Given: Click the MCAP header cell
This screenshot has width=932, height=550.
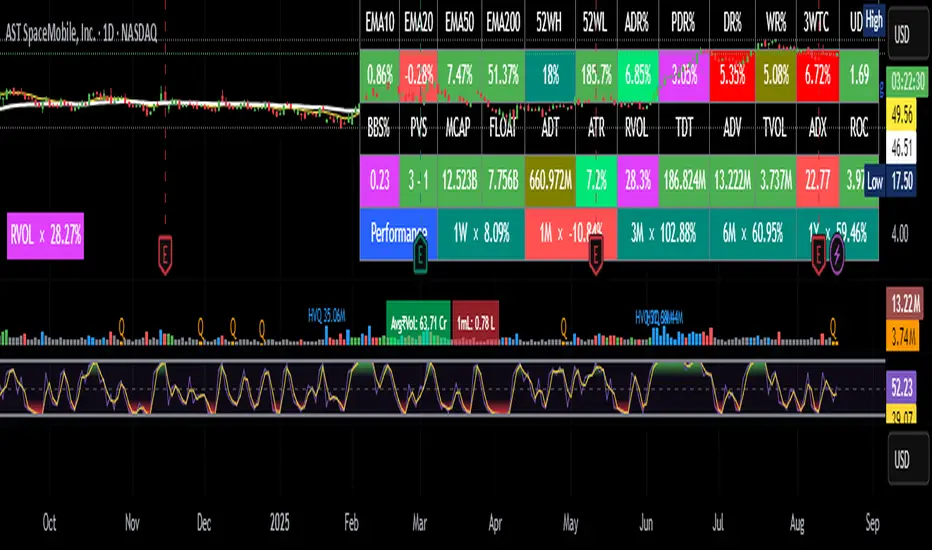Looking at the screenshot, I should (x=459, y=128).
